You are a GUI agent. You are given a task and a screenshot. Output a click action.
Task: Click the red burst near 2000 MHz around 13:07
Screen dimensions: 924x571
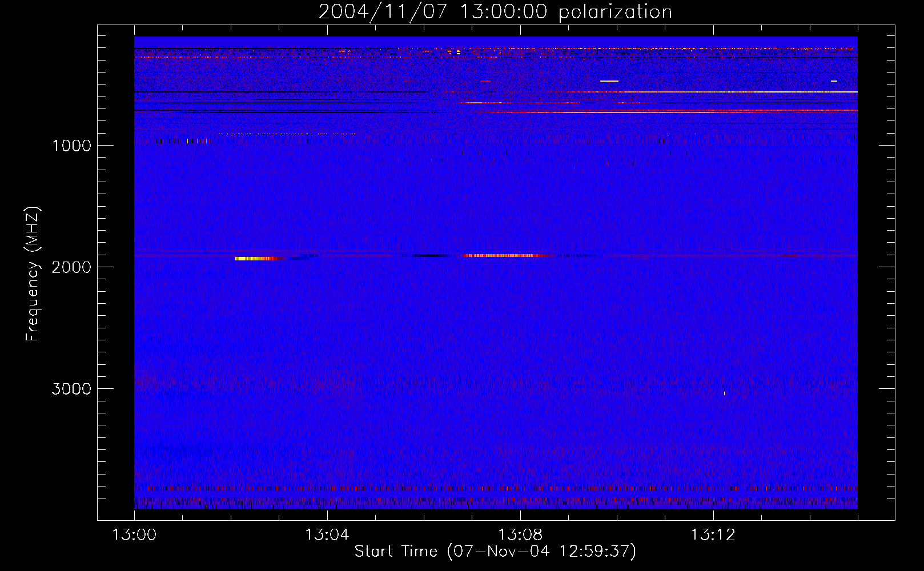(507, 255)
